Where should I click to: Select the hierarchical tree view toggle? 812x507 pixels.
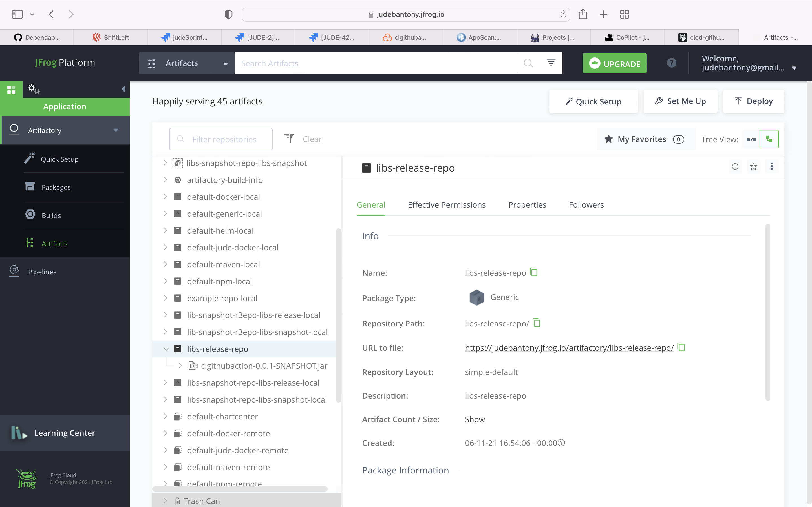point(769,139)
